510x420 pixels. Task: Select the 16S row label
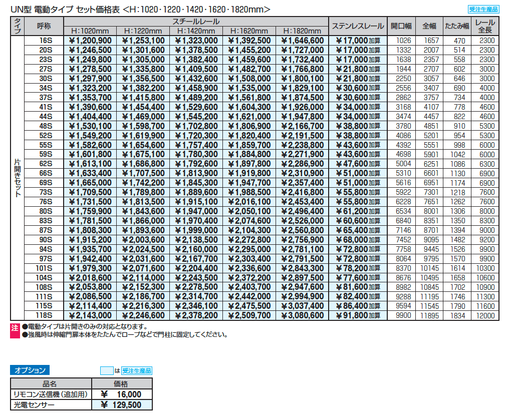[x=46, y=41]
